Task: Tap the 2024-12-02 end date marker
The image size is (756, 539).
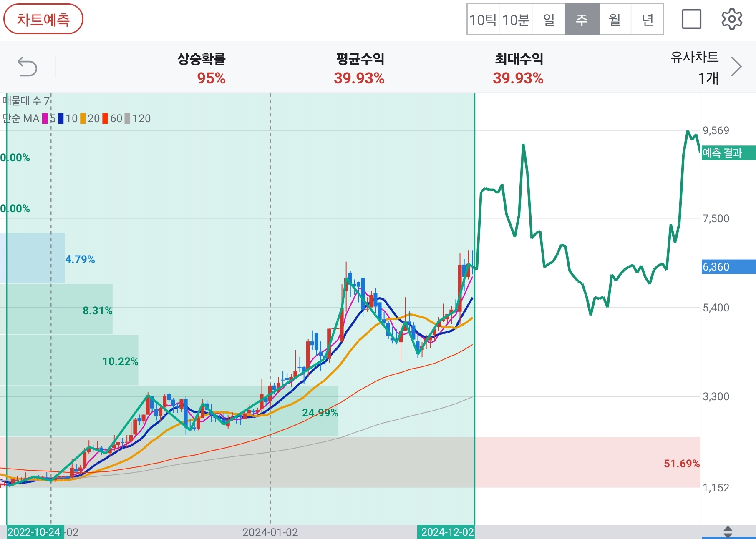Action: pos(446,532)
